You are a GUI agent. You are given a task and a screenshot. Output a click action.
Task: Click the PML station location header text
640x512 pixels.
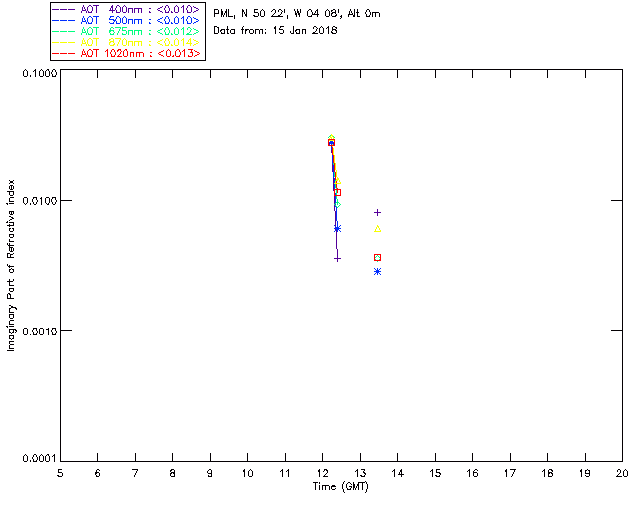click(x=297, y=14)
